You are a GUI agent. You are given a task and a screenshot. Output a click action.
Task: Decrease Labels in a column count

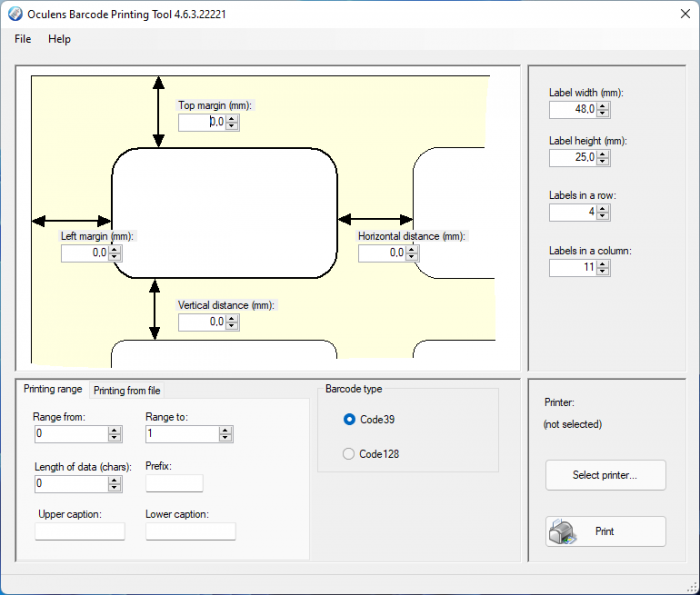[x=603, y=271]
